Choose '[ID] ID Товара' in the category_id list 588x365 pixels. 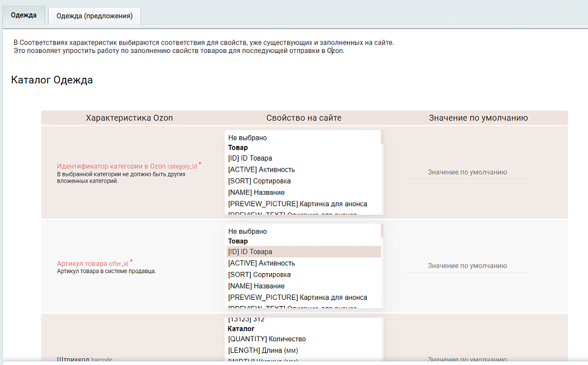pyautogui.click(x=250, y=158)
